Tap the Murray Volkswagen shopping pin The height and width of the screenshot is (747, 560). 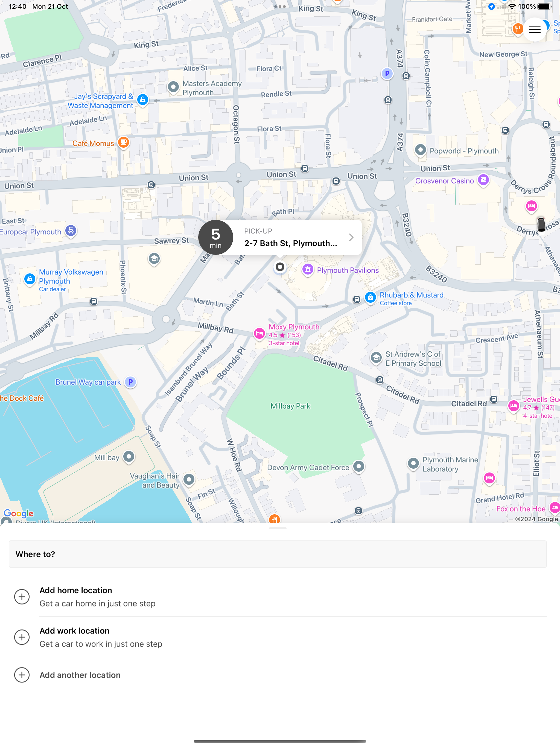30,279
